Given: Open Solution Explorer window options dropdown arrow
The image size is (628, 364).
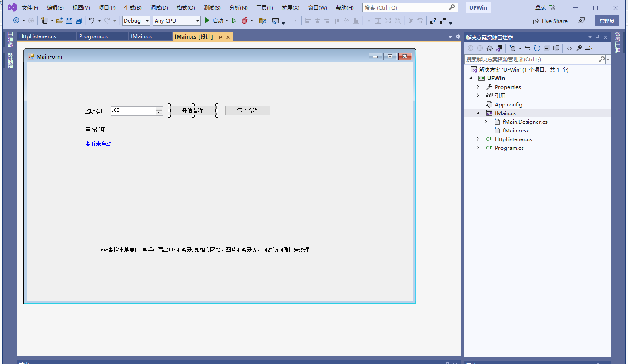Looking at the screenshot, I should (x=590, y=37).
